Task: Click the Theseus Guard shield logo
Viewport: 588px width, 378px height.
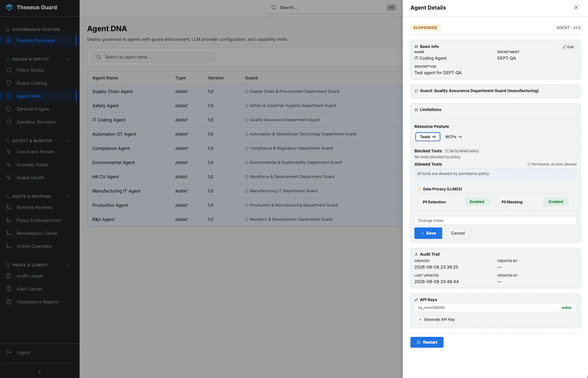Action: coord(9,7)
